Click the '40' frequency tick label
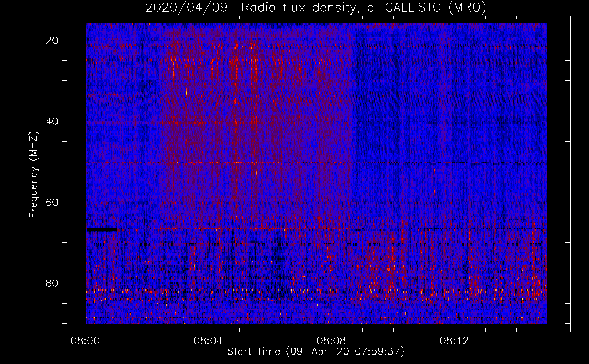 [x=52, y=121]
